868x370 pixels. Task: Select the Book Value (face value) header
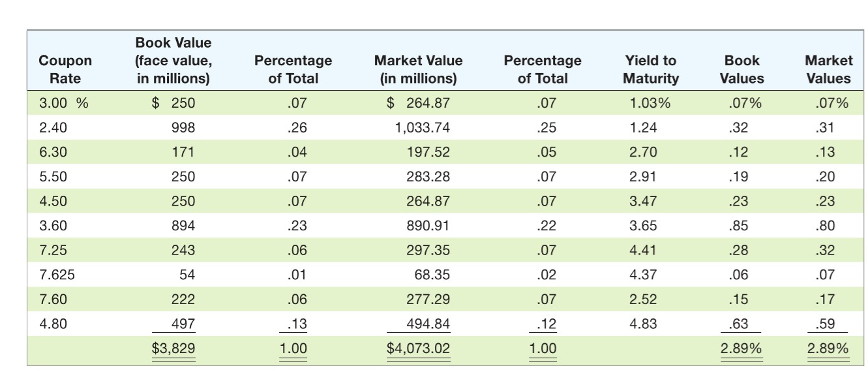[x=173, y=61]
